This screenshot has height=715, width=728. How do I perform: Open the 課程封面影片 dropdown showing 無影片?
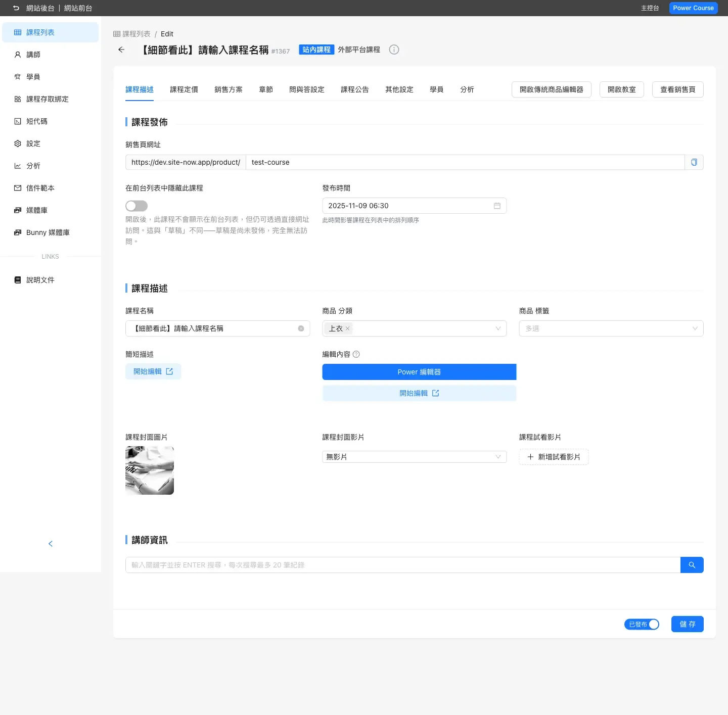[415, 457]
